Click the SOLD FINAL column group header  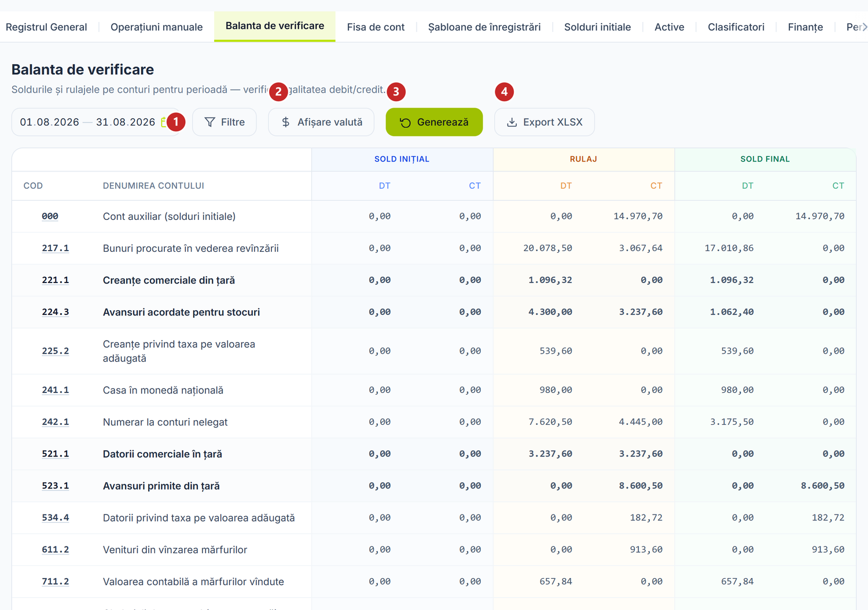765,159
